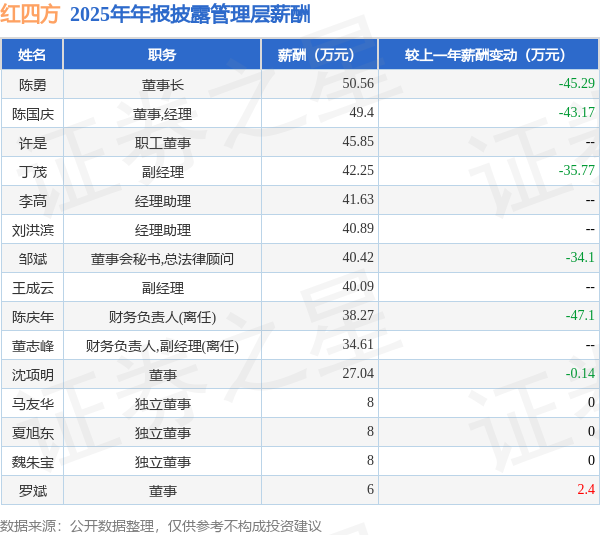
Task: Select the 魏朱宝 name cell
Action: pyautogui.click(x=33, y=462)
